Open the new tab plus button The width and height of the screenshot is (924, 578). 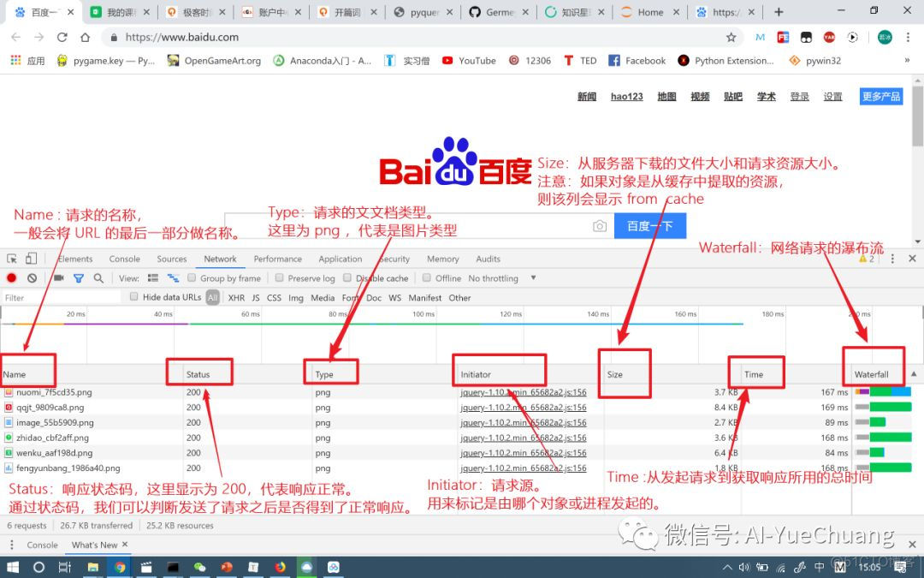point(779,12)
